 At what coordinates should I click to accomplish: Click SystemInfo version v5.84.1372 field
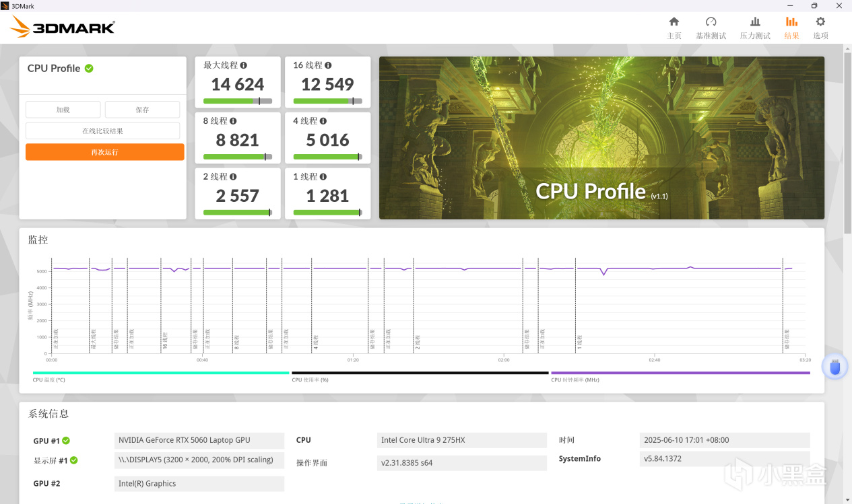coord(725,459)
